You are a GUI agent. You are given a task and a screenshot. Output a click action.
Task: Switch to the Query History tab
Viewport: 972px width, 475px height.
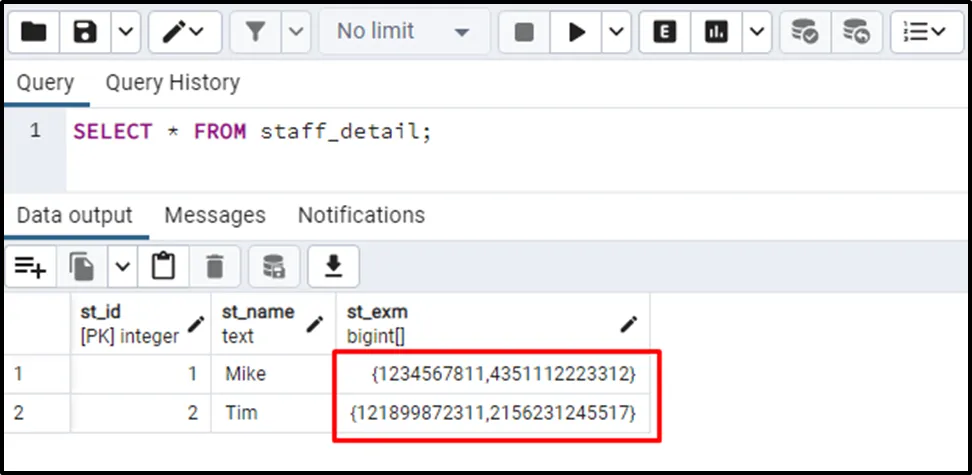tap(172, 82)
